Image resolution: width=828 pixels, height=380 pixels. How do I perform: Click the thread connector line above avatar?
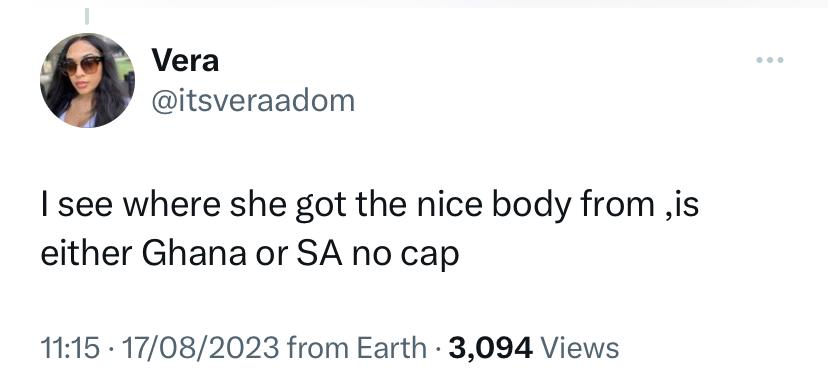point(87,17)
